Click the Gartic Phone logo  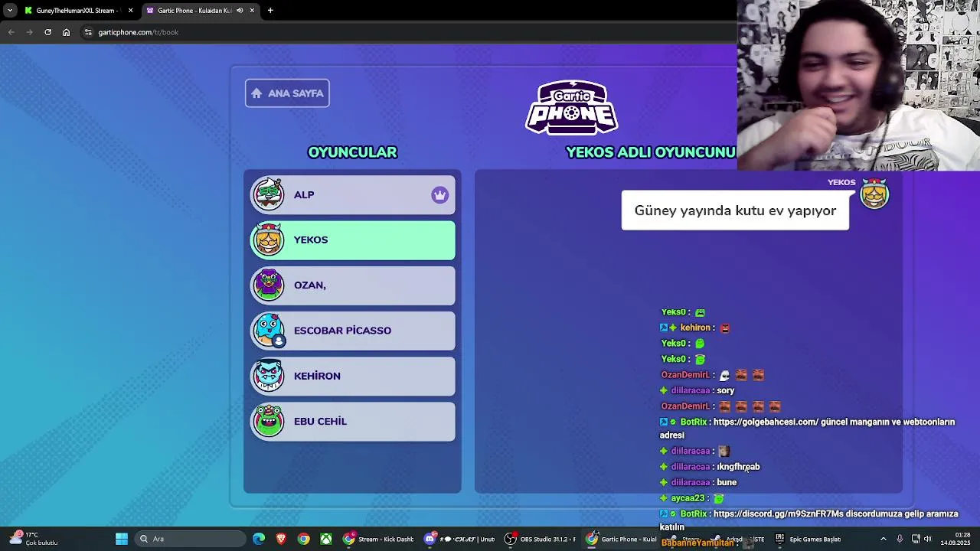tap(572, 107)
